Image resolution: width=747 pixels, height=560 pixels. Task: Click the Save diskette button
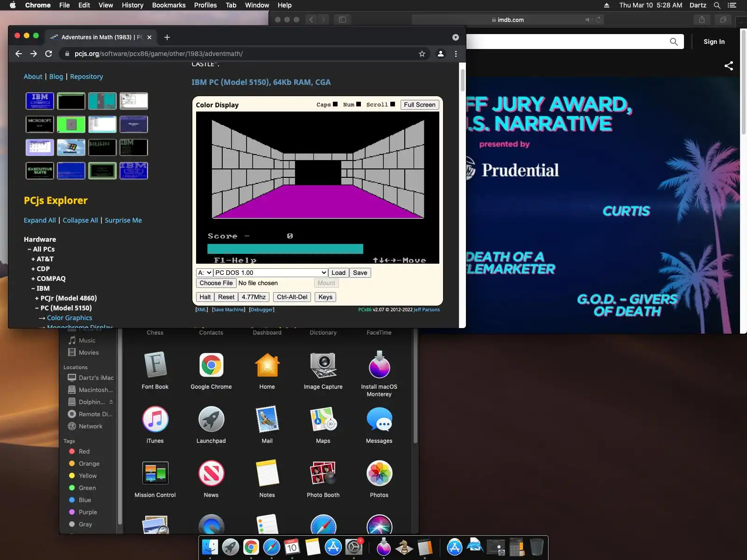tap(360, 273)
